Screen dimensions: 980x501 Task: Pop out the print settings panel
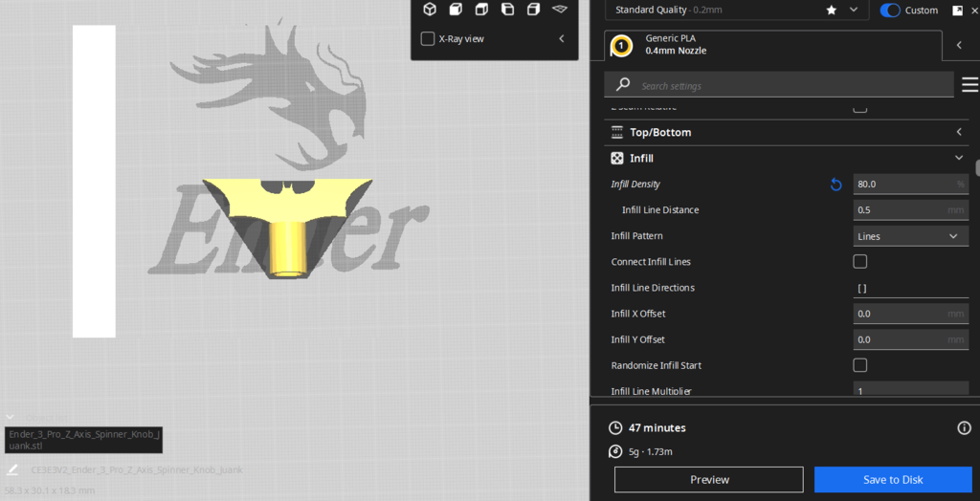click(957, 10)
